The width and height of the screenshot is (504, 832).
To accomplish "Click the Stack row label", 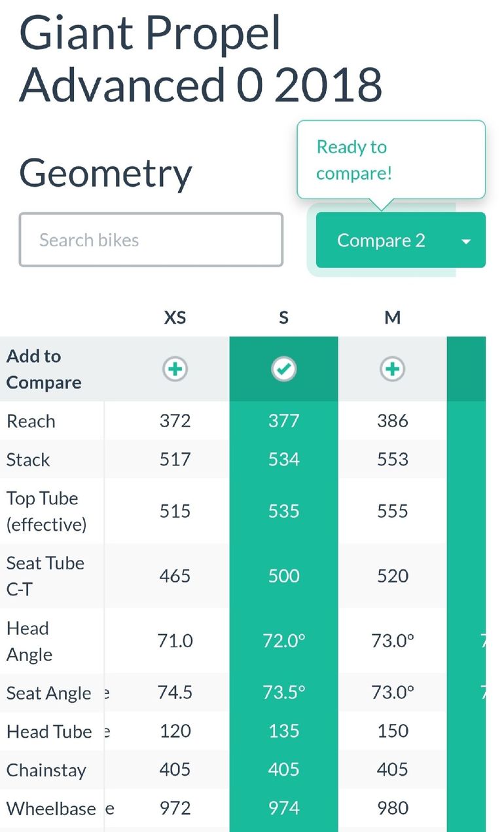I will pyautogui.click(x=28, y=460).
